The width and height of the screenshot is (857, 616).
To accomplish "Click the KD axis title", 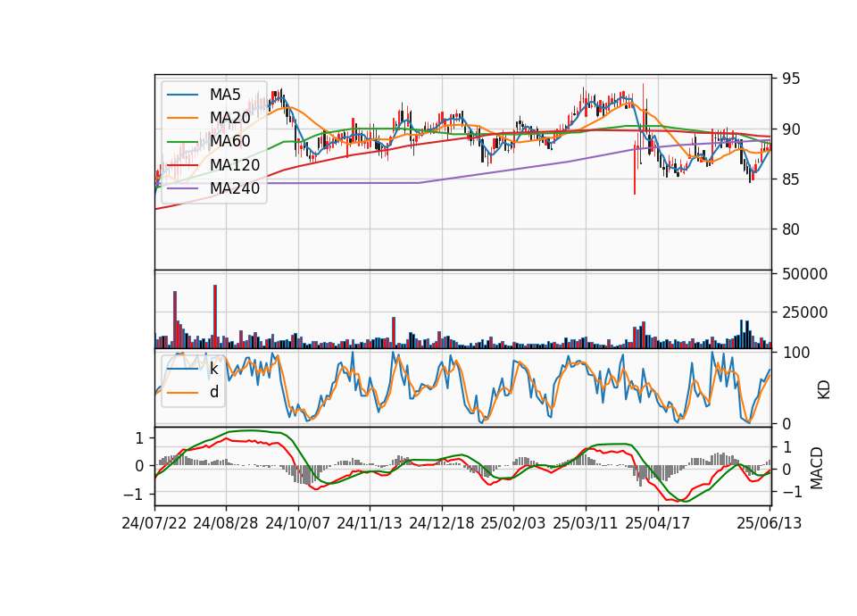I will (x=824, y=389).
